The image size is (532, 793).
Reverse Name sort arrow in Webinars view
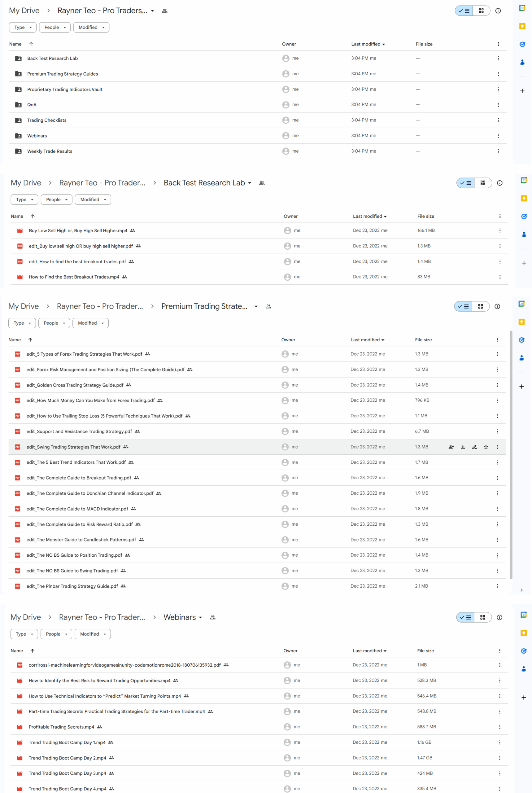33,651
